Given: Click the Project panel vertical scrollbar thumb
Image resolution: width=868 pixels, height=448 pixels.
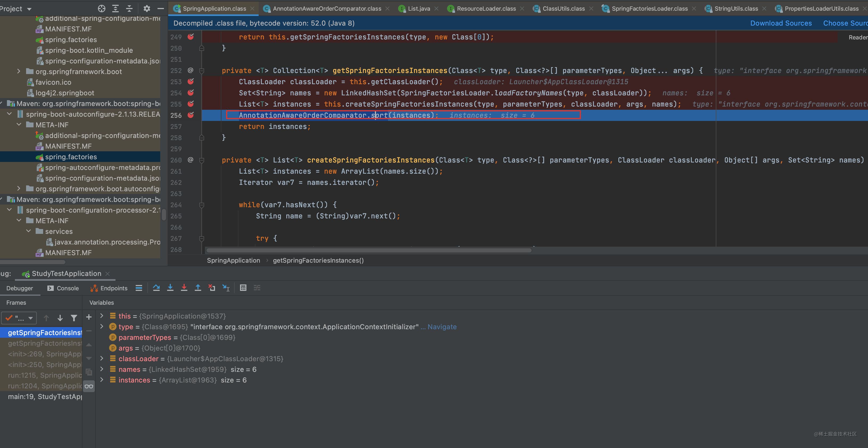Looking at the screenshot, I should pos(164,214).
